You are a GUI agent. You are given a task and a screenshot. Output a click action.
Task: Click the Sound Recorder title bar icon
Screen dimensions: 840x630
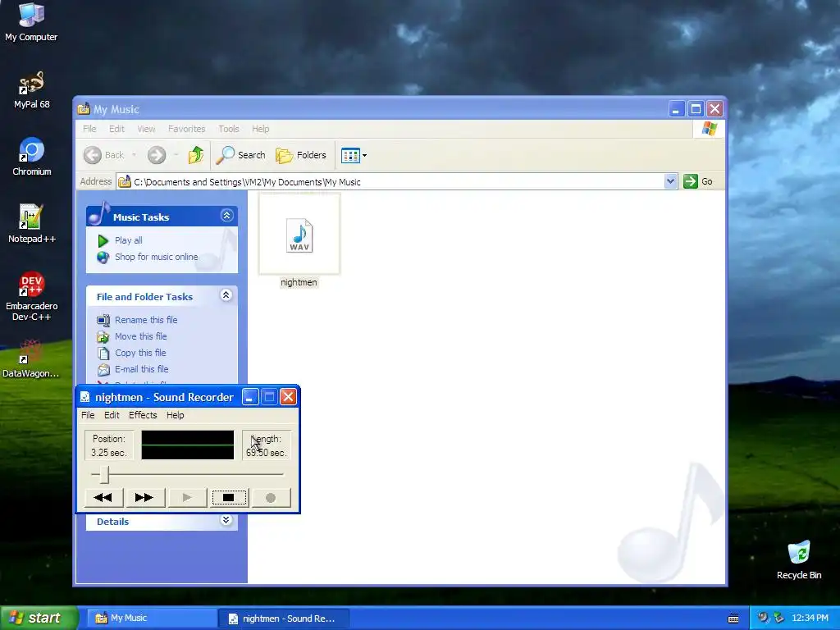click(x=85, y=397)
